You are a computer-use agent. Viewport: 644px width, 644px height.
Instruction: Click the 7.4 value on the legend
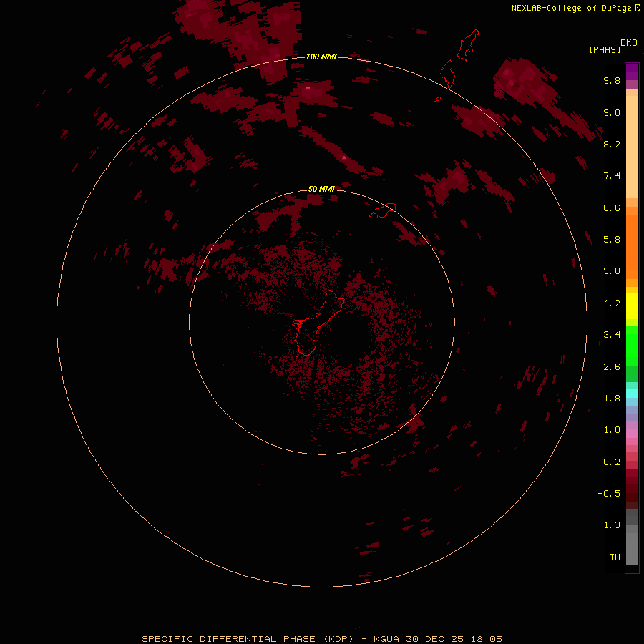click(x=612, y=176)
